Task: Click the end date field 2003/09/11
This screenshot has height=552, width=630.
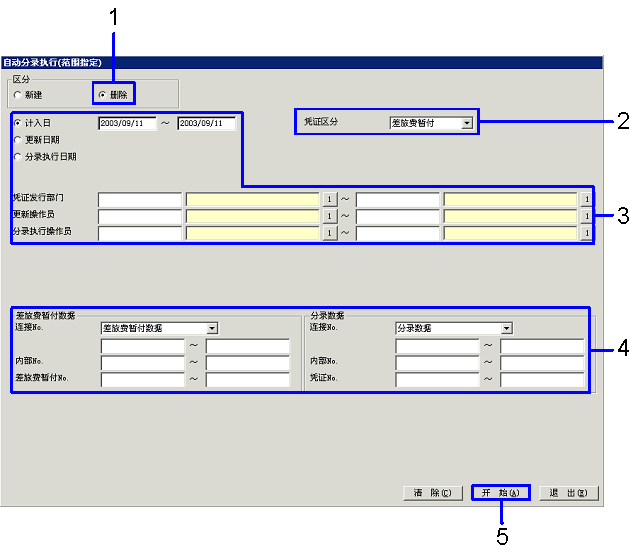Action: tap(207, 123)
